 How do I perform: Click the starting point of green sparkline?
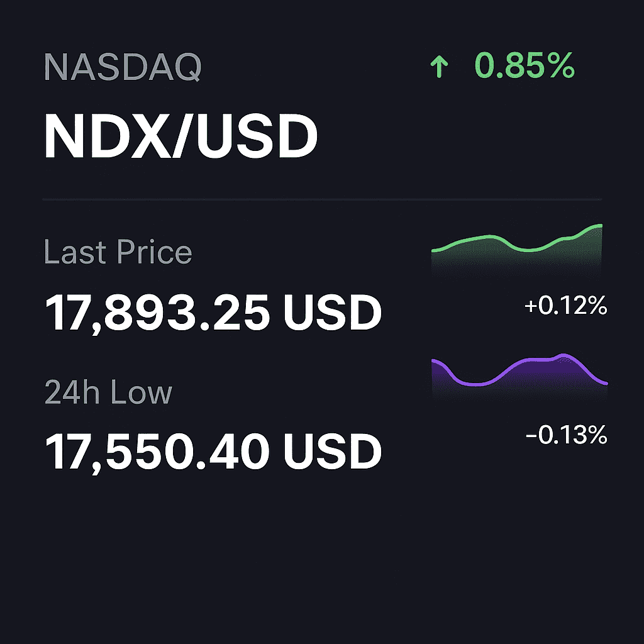[x=434, y=250]
